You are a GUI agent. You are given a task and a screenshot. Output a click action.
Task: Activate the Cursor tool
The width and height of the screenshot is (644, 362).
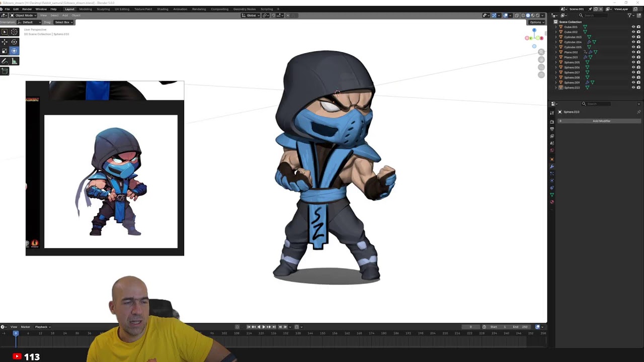click(x=14, y=32)
